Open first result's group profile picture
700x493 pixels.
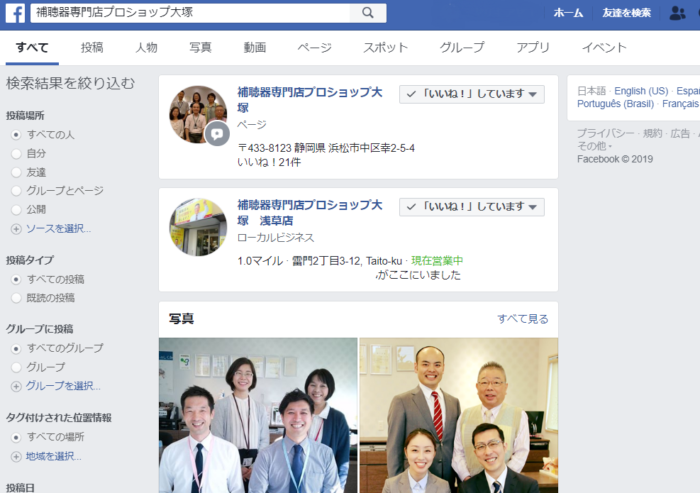[x=198, y=114]
